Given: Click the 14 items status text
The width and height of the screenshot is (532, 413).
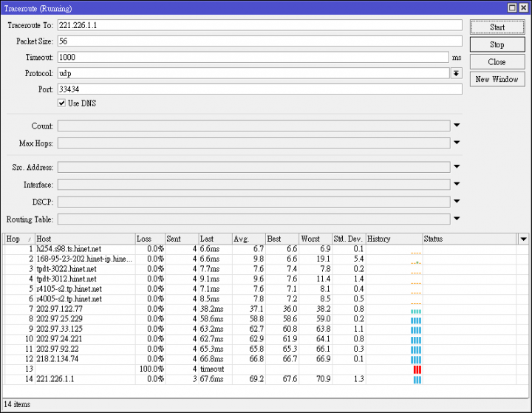Looking at the screenshot, I should click(x=17, y=405).
